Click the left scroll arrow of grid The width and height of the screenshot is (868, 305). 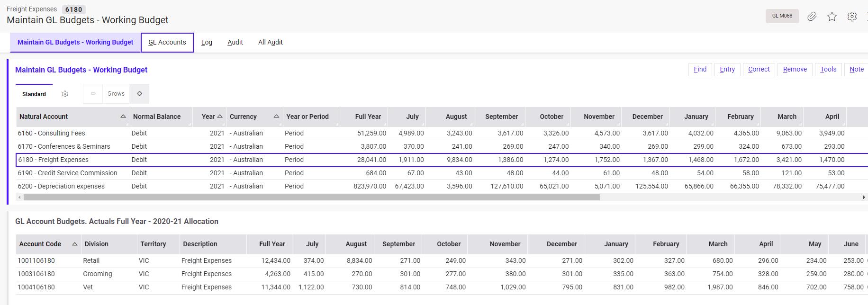pos(19,197)
